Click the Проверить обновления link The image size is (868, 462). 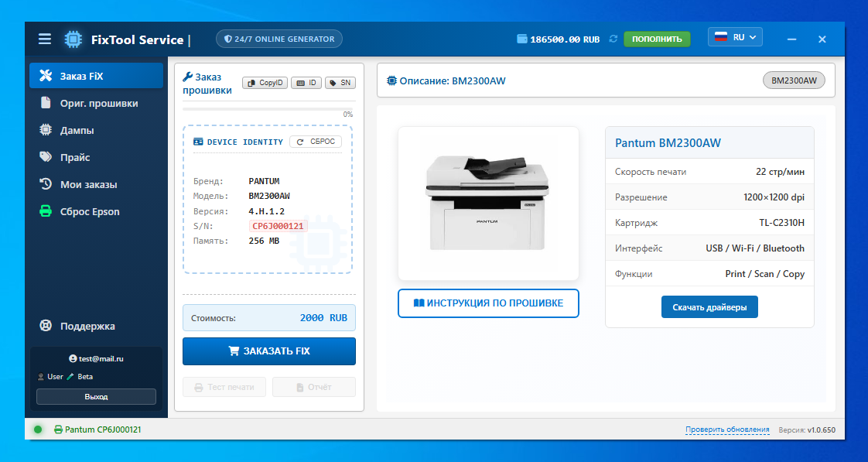727,429
